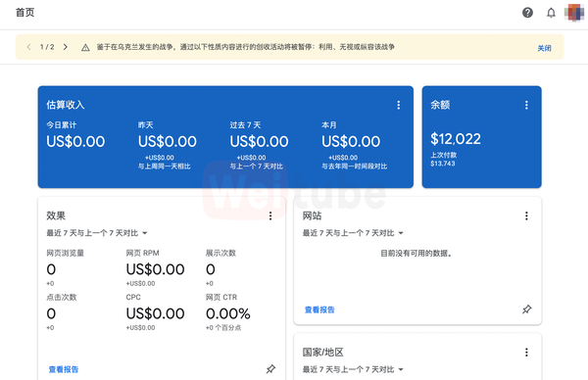588x380 pixels.
Task: Click the 上次付款 $13,743 text
Action: click(x=443, y=160)
